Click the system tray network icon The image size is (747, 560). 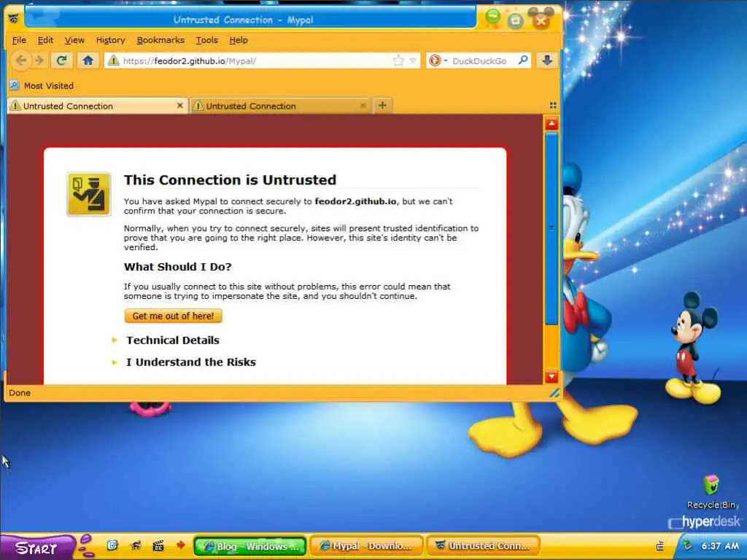(687, 545)
